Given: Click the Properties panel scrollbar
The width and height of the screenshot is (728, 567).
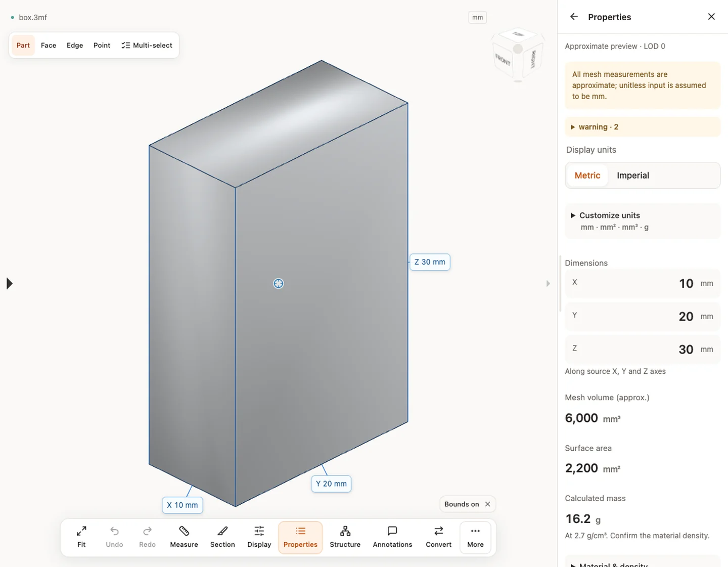Looking at the screenshot, I should [x=560, y=284].
